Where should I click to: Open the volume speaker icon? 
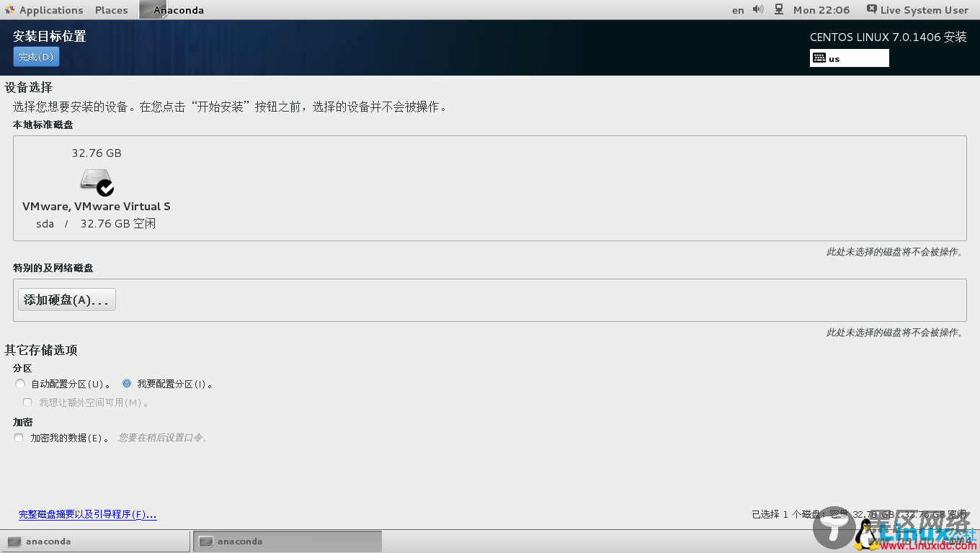coord(758,9)
